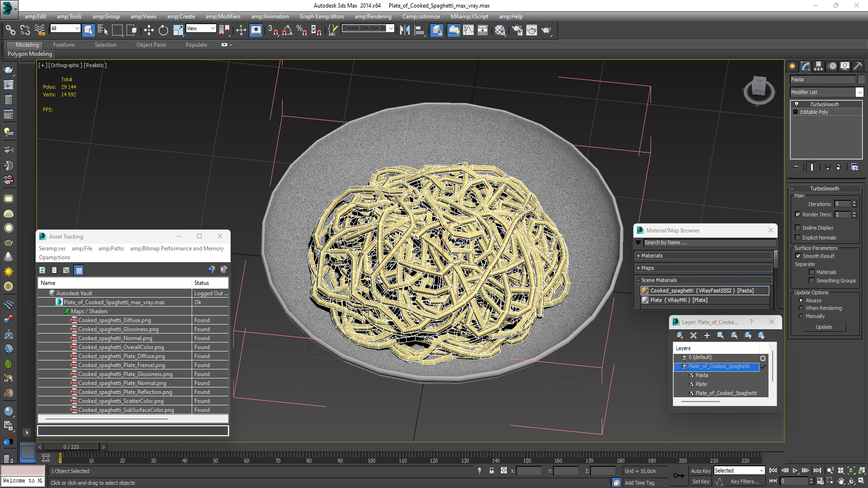Enable the Isoline Display checkbox

point(798,228)
